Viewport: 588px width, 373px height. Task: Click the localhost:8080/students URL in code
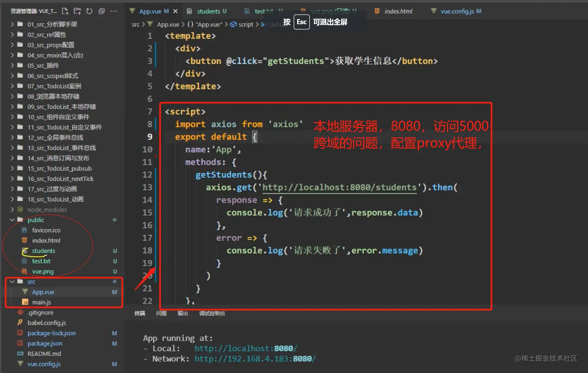pos(339,187)
